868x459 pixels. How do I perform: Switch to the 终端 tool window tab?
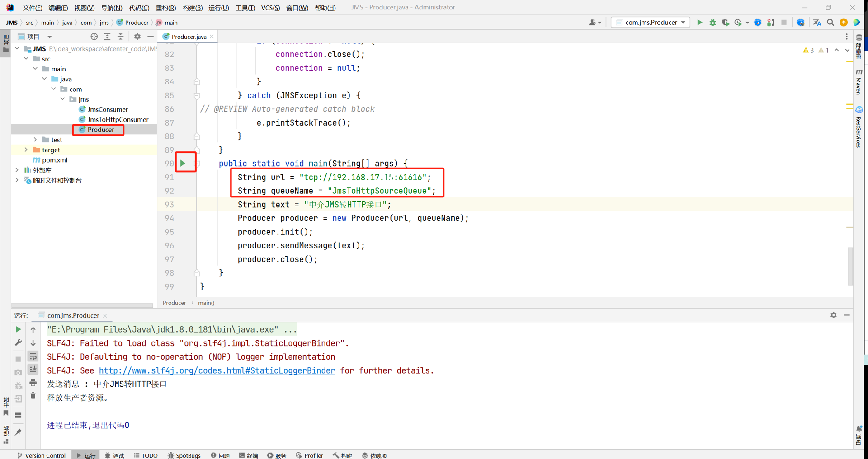click(248, 455)
